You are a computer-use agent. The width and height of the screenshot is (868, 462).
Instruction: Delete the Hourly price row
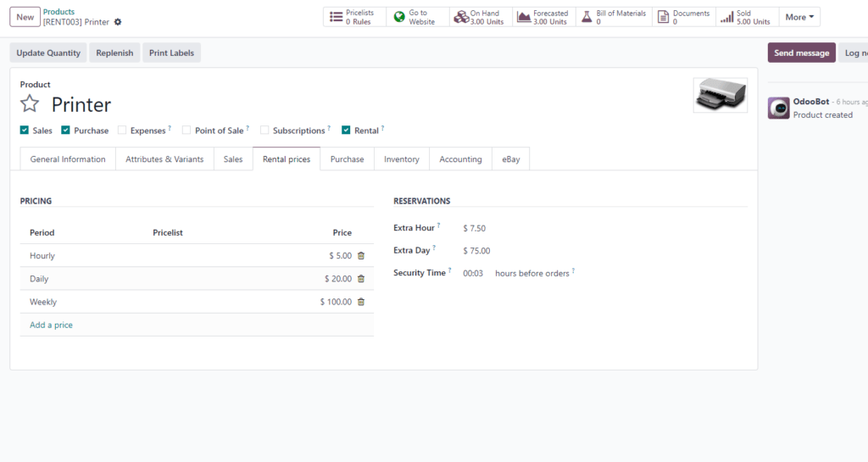tap(361, 256)
